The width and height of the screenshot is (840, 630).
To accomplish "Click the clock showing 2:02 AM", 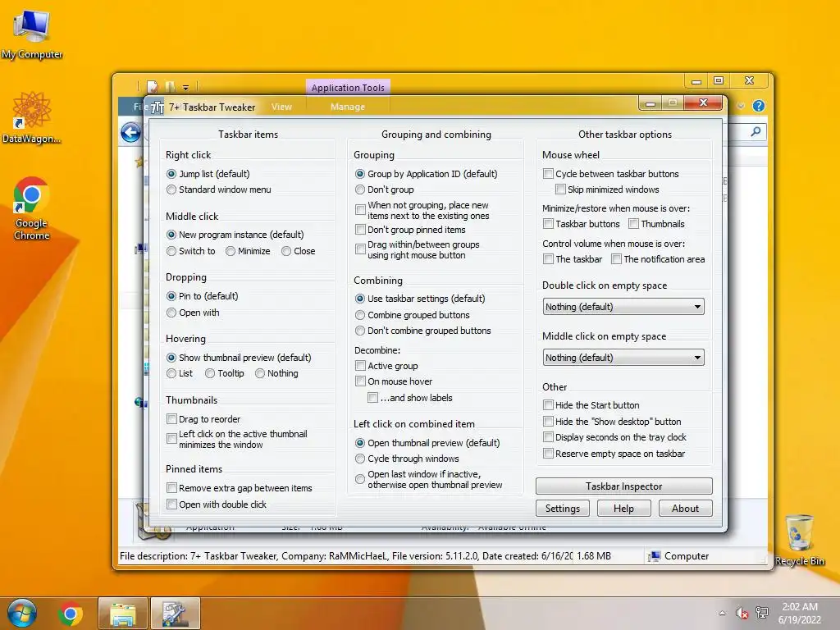I will pyautogui.click(x=799, y=613).
